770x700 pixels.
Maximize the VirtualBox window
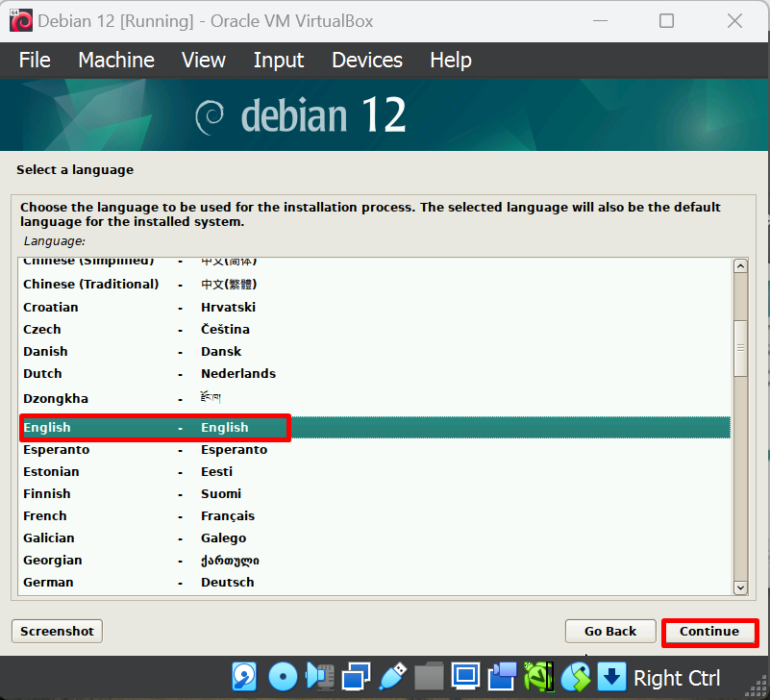pos(666,20)
